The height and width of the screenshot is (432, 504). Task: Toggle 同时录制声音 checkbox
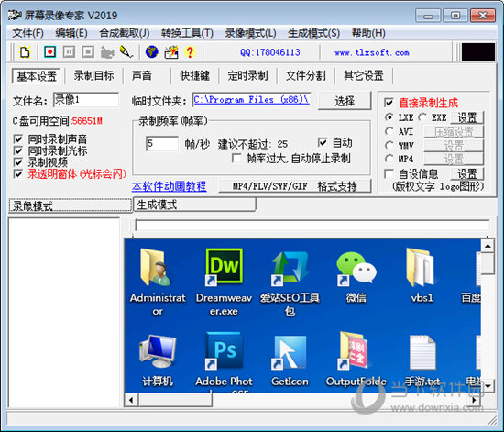click(18, 139)
